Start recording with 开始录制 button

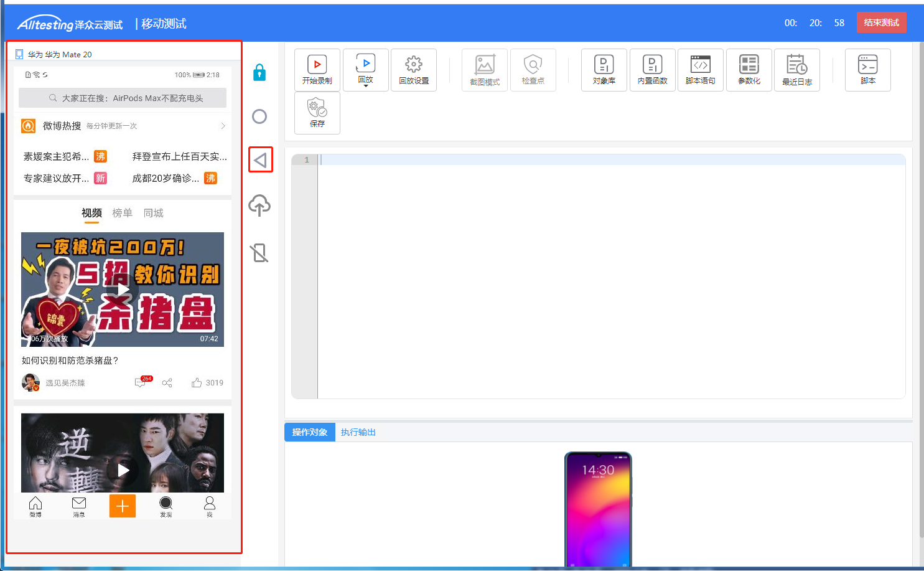point(317,70)
